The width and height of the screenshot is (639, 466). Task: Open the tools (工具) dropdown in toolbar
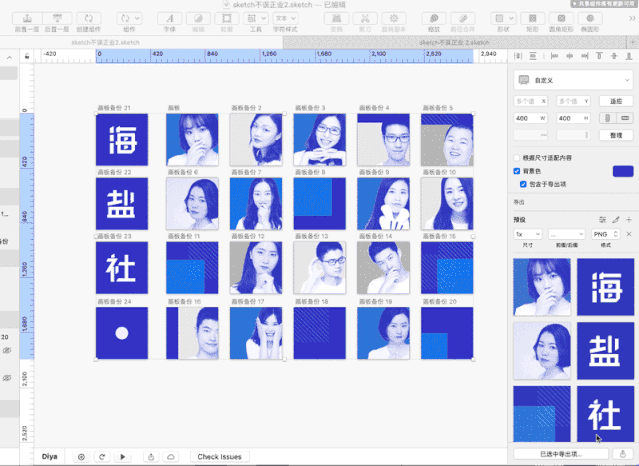[256, 18]
